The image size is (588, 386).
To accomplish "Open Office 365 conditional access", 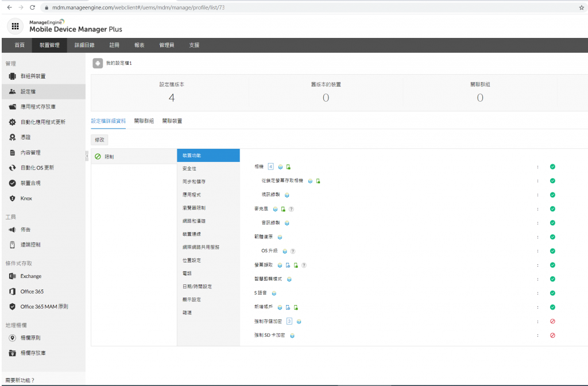I will (32, 291).
